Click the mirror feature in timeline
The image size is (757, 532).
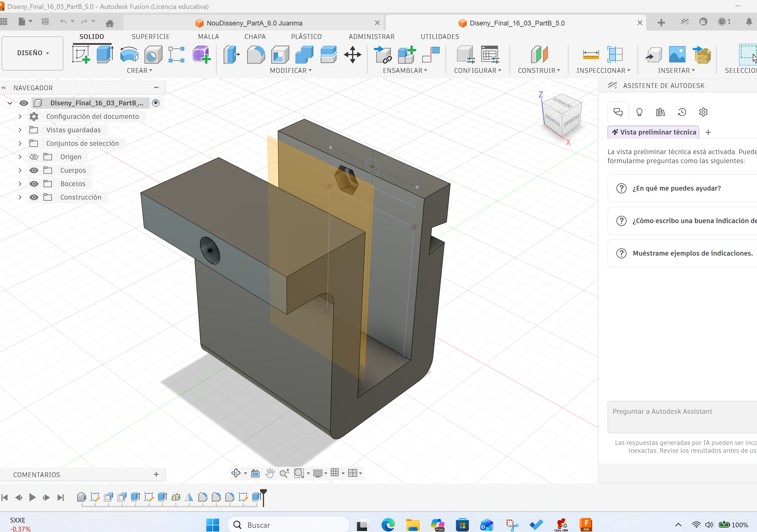coord(189,497)
